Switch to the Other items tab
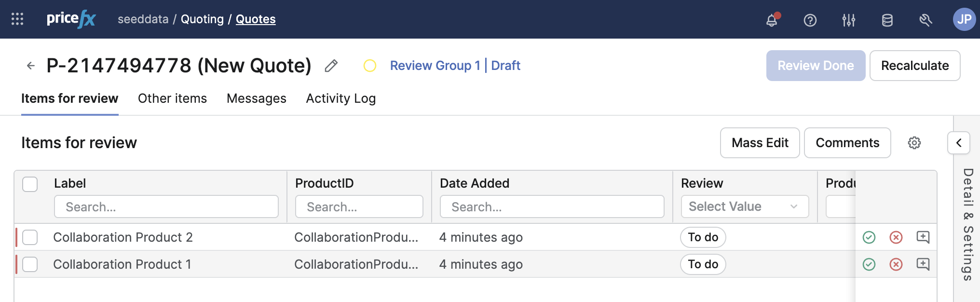 (x=172, y=98)
